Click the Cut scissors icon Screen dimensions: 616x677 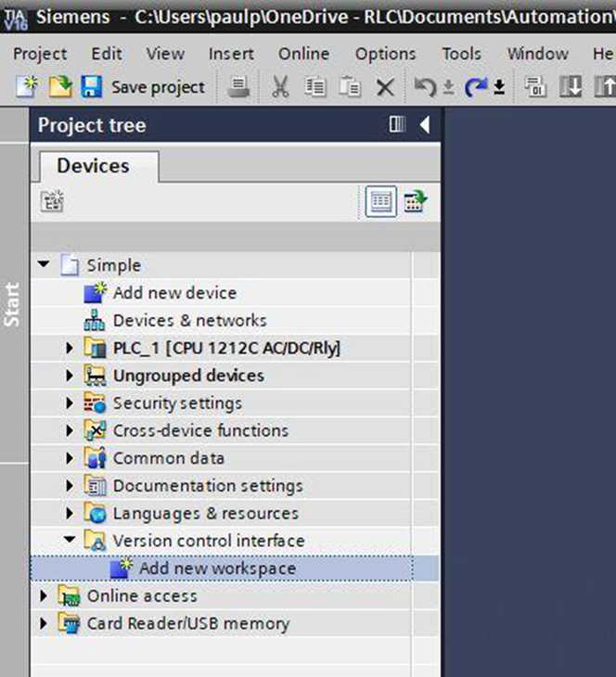tap(280, 87)
